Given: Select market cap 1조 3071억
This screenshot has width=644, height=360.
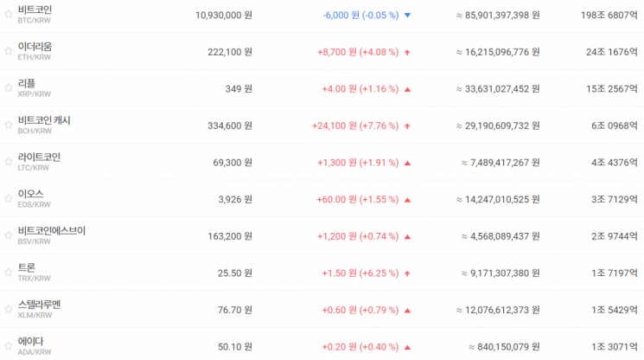Looking at the screenshot, I should pos(615,347).
